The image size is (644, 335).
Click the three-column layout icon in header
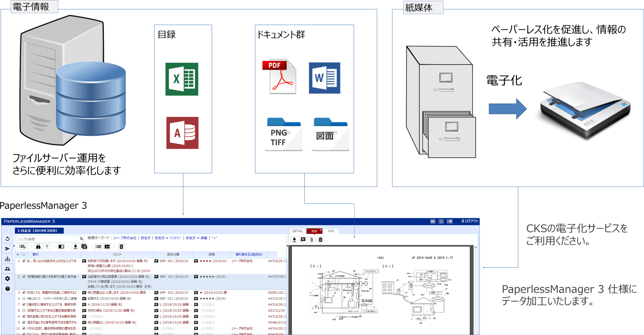pos(433,221)
